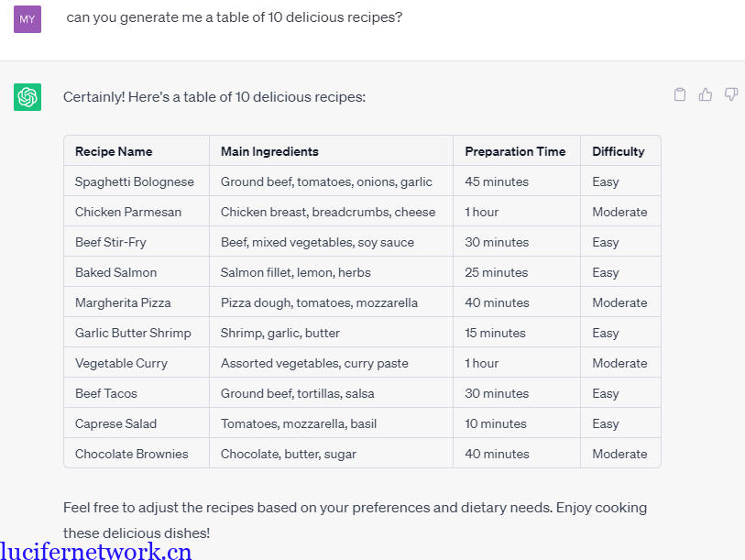Image resolution: width=745 pixels, height=560 pixels.
Task: Click the Preparation Time column header
Action: [515, 151]
